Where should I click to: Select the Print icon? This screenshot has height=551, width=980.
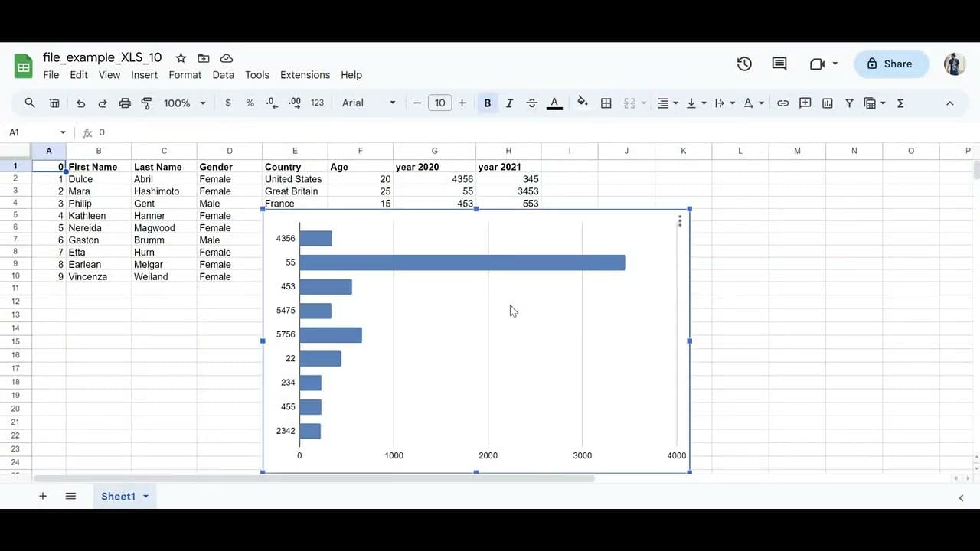click(125, 103)
